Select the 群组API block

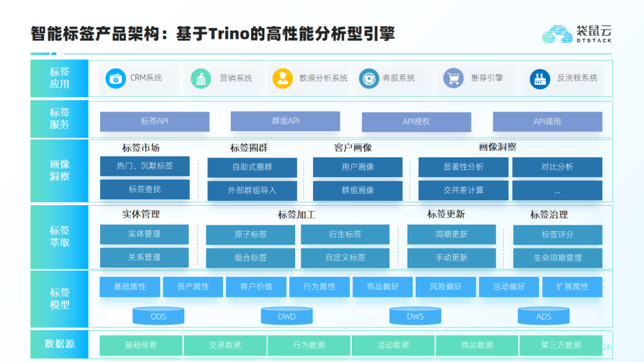286,121
